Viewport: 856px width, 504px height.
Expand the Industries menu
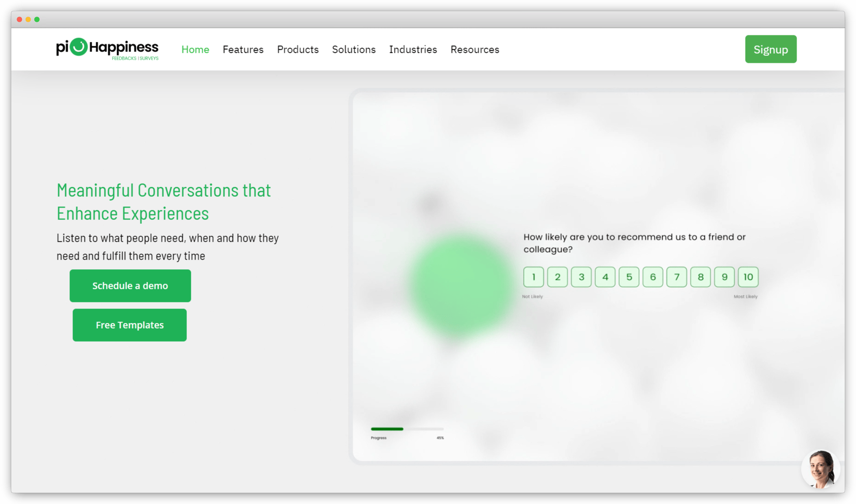(413, 49)
